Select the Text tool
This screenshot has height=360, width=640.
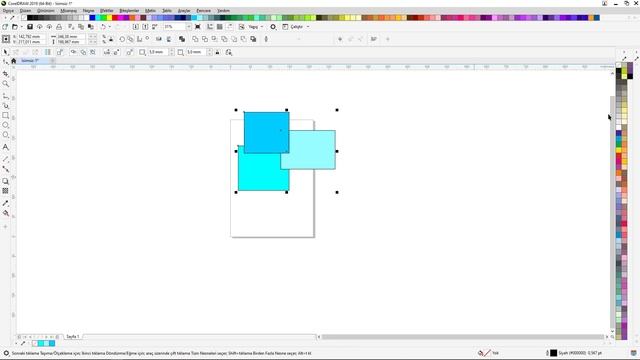[x=5, y=147]
